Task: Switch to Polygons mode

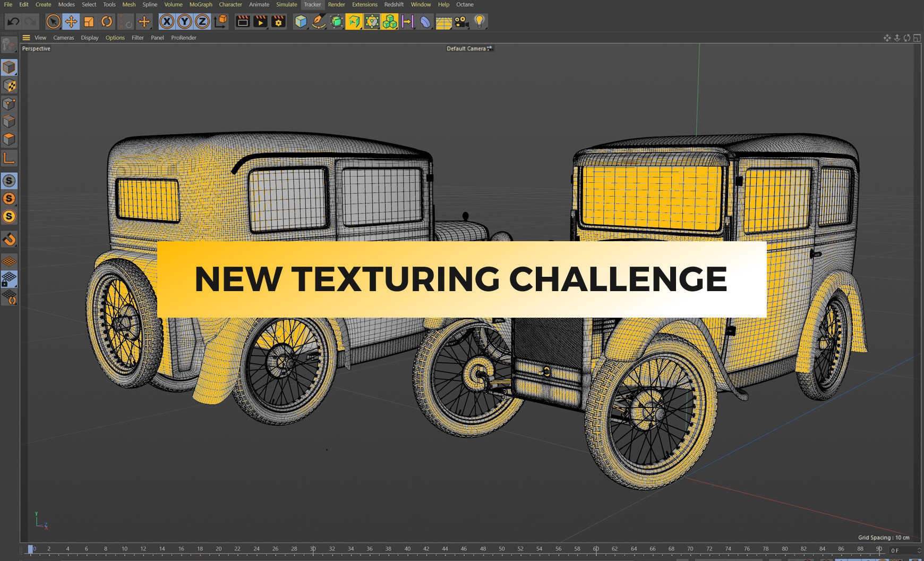Action: (9, 139)
